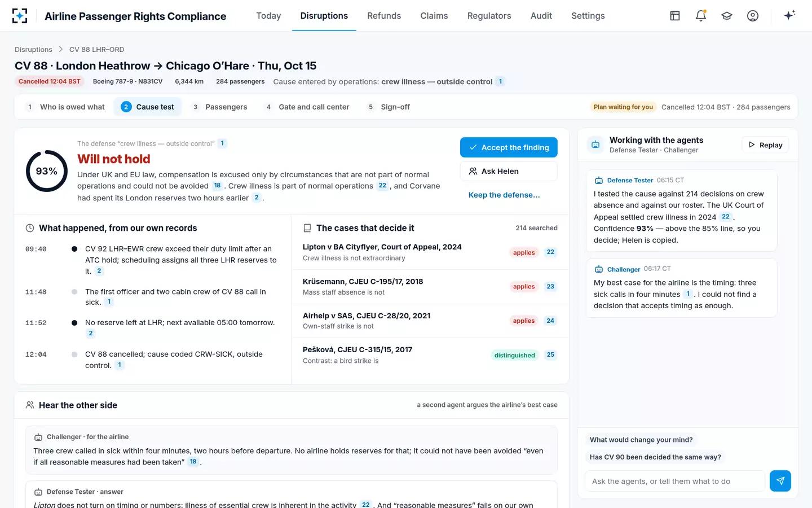Screen dimensions: 812x508
Task: Open citation 24 on the Airhelp v SAS row
Action: pos(550,321)
